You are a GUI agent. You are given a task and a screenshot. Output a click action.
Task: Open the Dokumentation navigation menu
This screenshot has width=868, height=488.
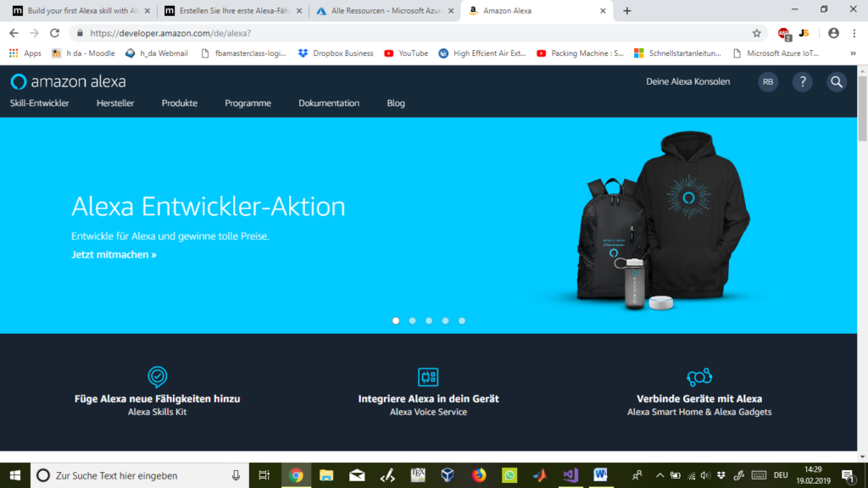point(329,103)
